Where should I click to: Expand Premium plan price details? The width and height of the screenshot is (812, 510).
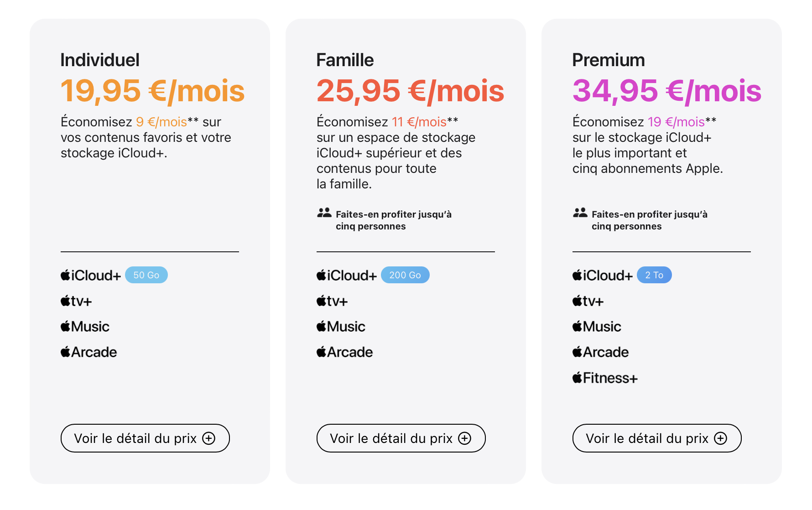[657, 438]
